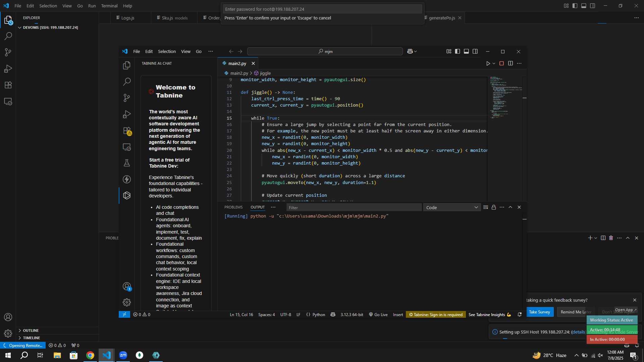The height and width of the screenshot is (362, 644).
Task: Expand the TIMELINE section
Action: pos(32,338)
